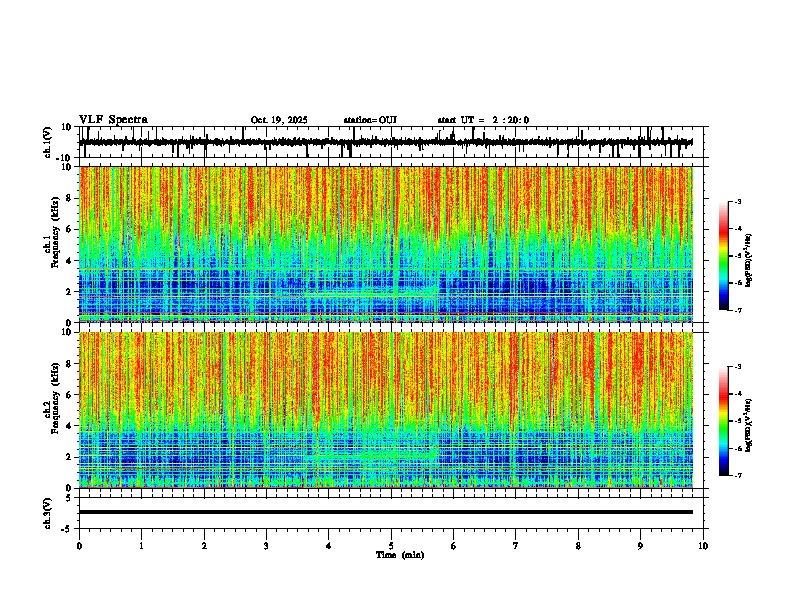Click the time axis tick label '0'
The image size is (792, 612).
click(x=79, y=546)
